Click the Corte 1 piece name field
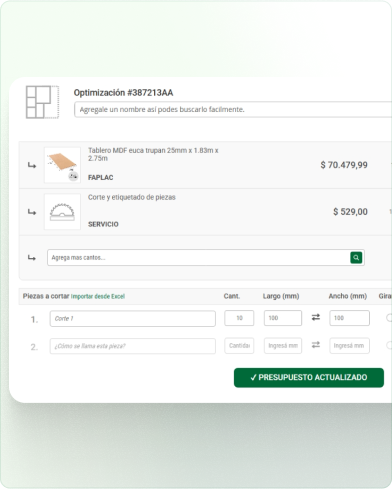 click(x=133, y=318)
